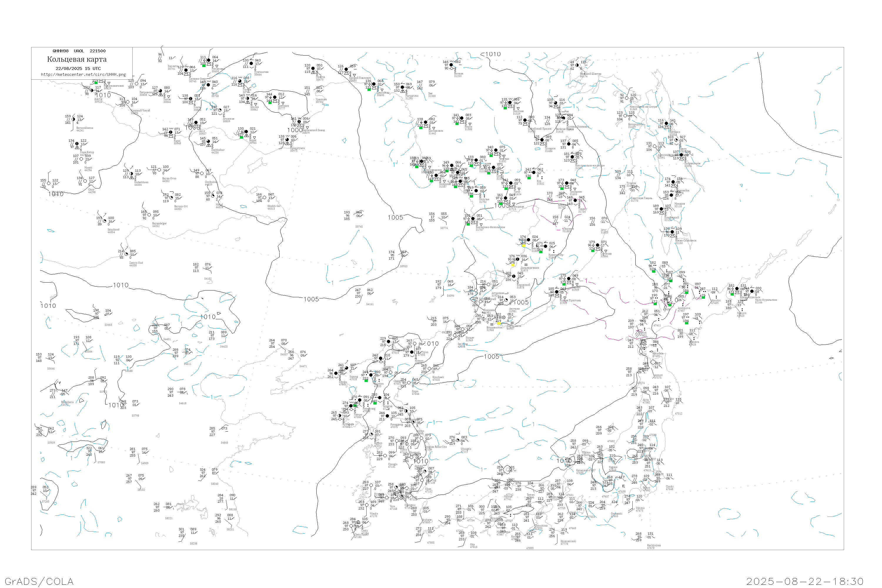This screenshot has width=882, height=588.
Task: Click the Советская Гавань station label
Action: (641, 199)
